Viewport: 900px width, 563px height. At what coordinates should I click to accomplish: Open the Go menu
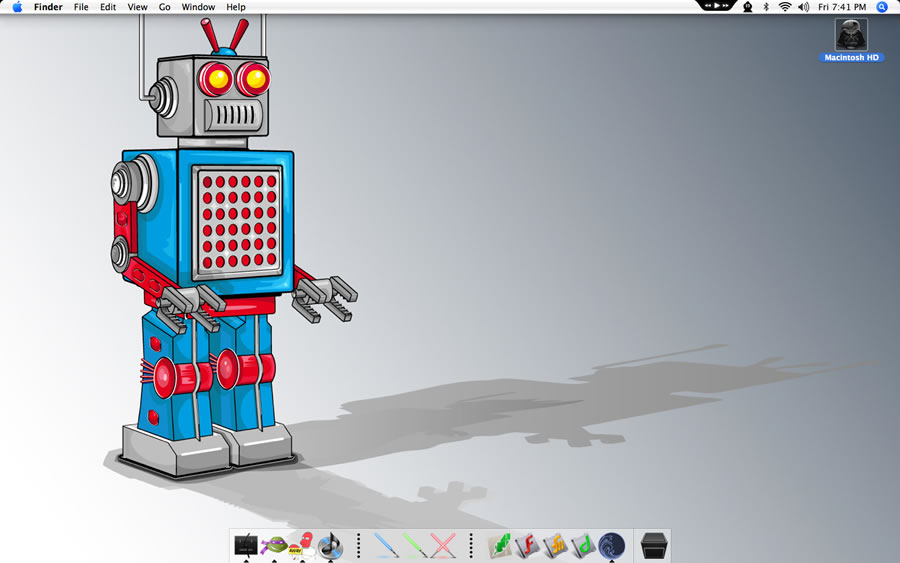(x=165, y=7)
